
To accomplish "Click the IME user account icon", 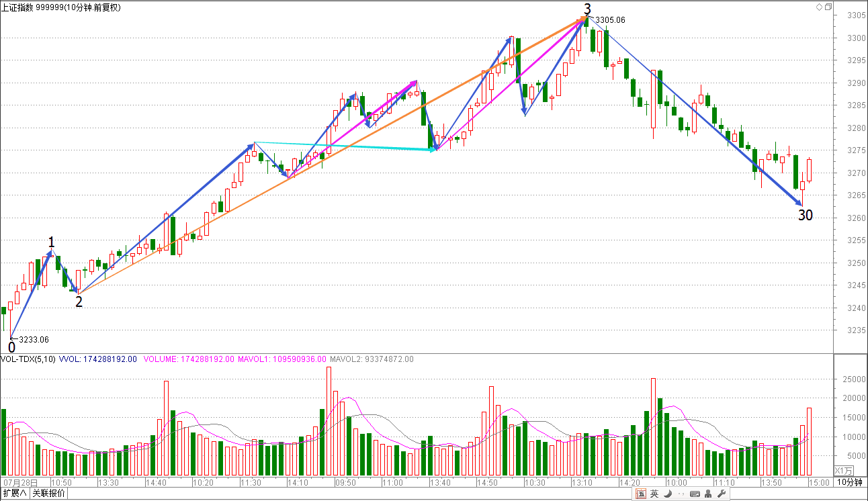I will click(x=708, y=494).
